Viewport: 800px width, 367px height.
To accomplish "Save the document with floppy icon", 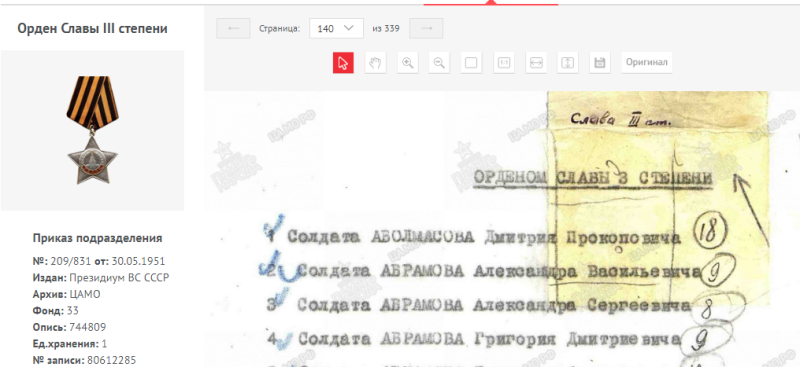I will pos(600,63).
